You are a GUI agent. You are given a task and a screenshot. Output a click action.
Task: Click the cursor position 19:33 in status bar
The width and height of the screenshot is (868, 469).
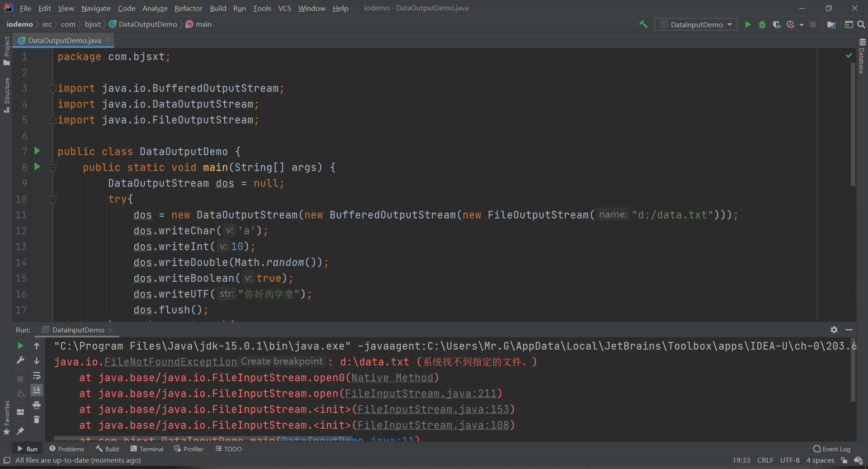tap(741, 460)
